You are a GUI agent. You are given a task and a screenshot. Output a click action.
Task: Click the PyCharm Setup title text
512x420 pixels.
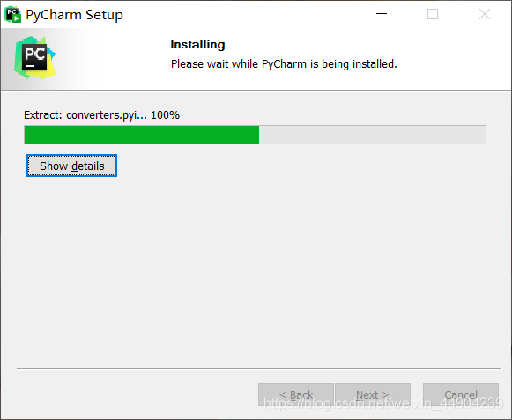[x=74, y=15]
